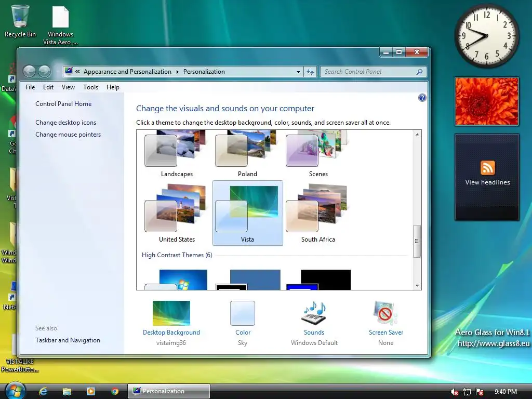Click the Screen Saver link text
Image resolution: width=532 pixels, height=399 pixels.
[386, 332]
